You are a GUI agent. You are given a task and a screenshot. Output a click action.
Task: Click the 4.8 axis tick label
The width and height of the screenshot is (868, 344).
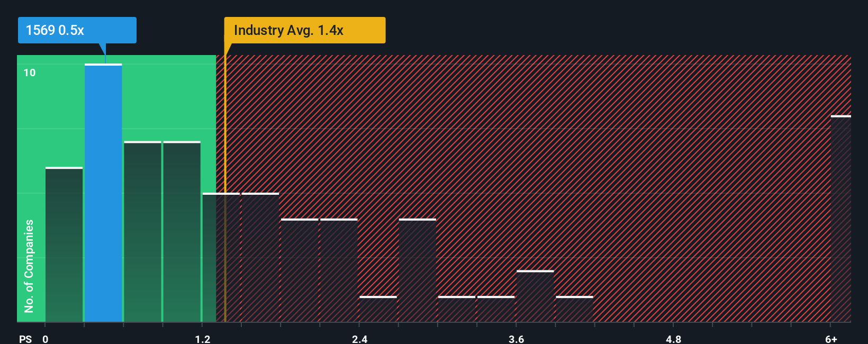pos(673,339)
